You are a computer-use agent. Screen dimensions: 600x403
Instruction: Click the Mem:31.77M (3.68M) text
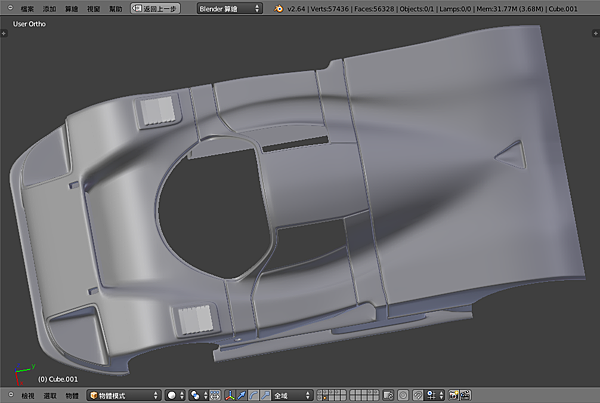click(x=510, y=8)
